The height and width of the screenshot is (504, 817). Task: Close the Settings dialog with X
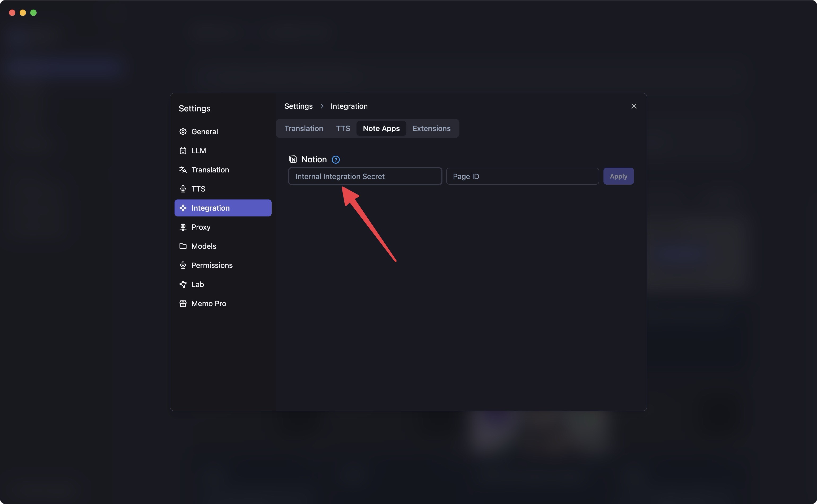coord(634,106)
